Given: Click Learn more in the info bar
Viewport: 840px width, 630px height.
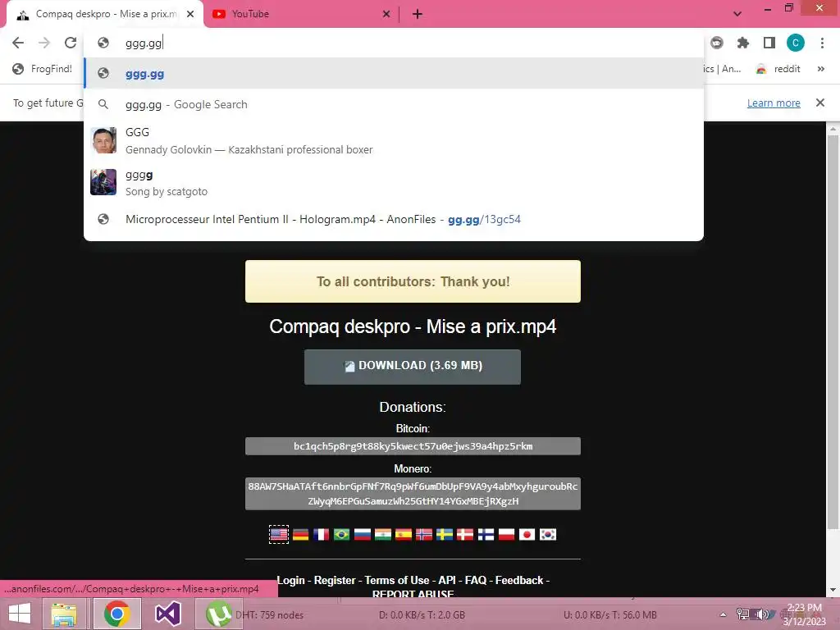Looking at the screenshot, I should point(774,103).
